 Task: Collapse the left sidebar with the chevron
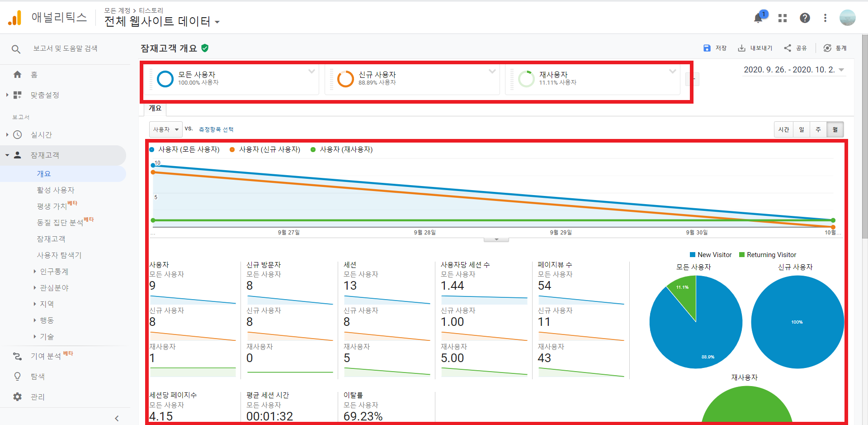[x=117, y=418]
